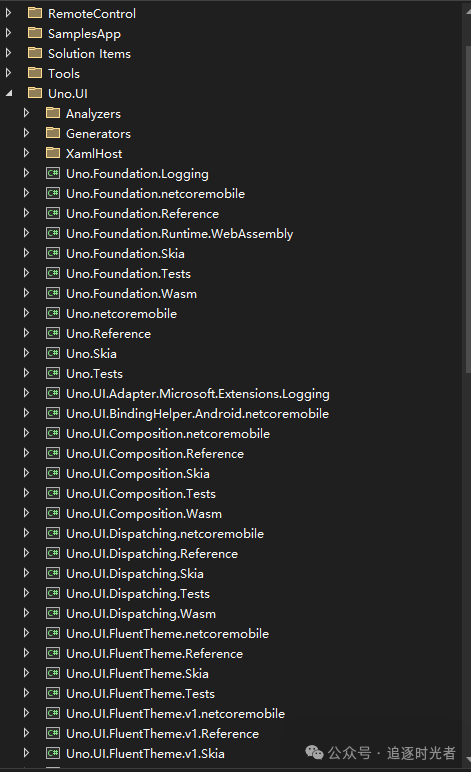The image size is (471, 772).
Task: Expand the SamplesApp folder arrow
Action: 8,33
